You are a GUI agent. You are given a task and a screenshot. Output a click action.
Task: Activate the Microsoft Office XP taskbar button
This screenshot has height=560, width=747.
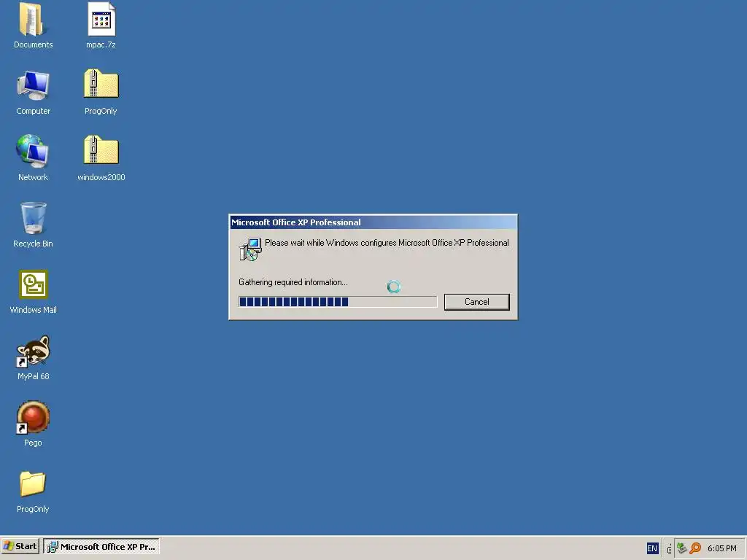click(x=101, y=547)
